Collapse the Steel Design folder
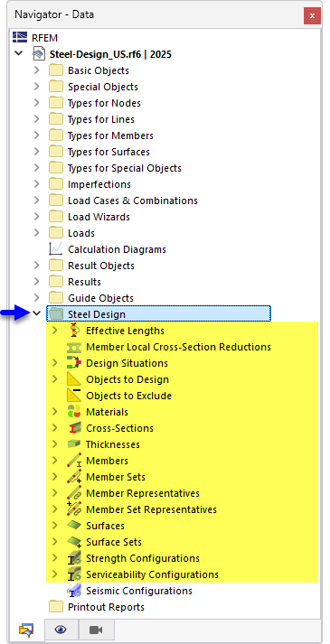The image size is (330, 644). pyautogui.click(x=37, y=314)
